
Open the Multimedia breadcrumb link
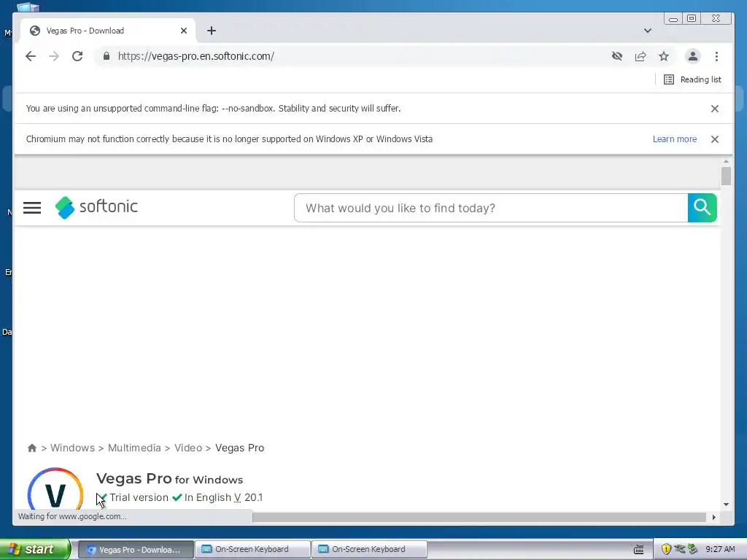[134, 448]
